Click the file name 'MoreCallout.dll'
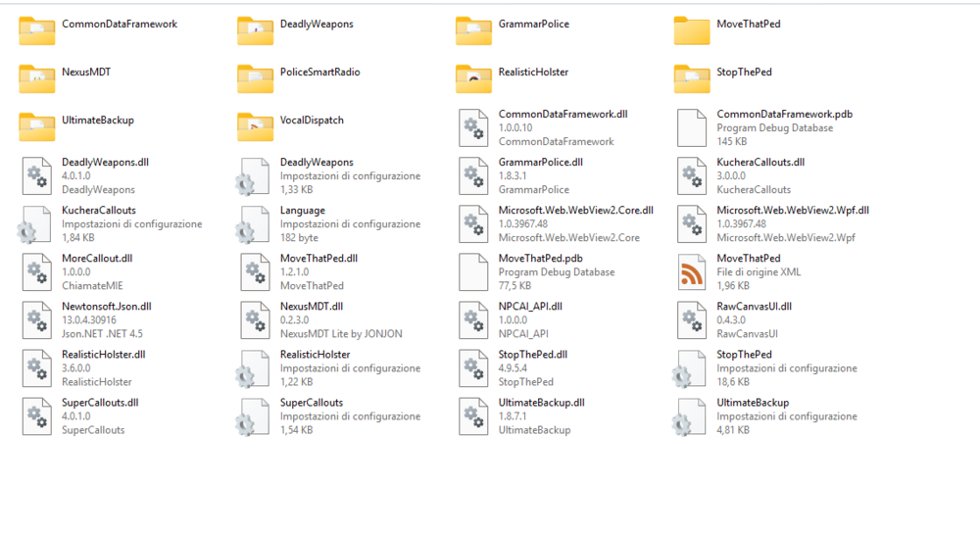Image resolution: width=980 pixels, height=534 pixels. pos(97,259)
